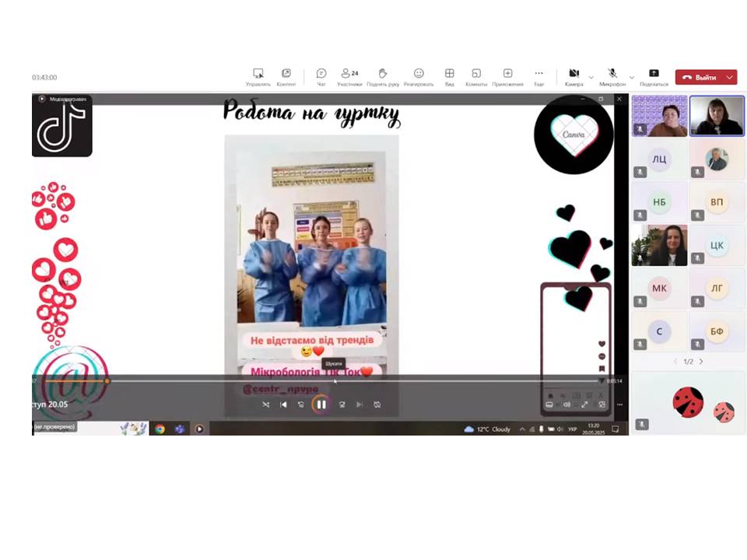Screen dimensions: 747x560
Task: Switch the media player to full screen
Action: coord(584,404)
